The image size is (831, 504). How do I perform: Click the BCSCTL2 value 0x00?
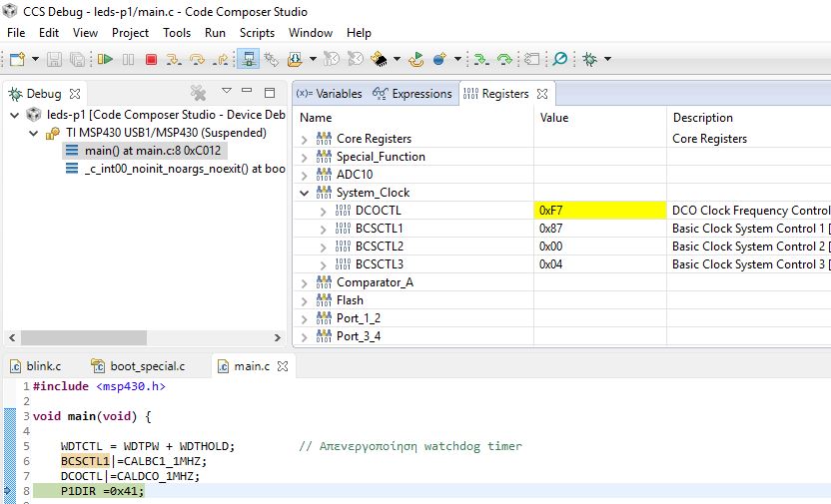pos(550,247)
